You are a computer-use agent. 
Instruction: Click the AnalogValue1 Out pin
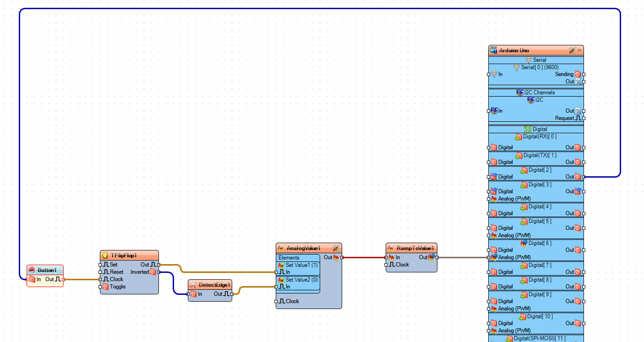point(342,257)
